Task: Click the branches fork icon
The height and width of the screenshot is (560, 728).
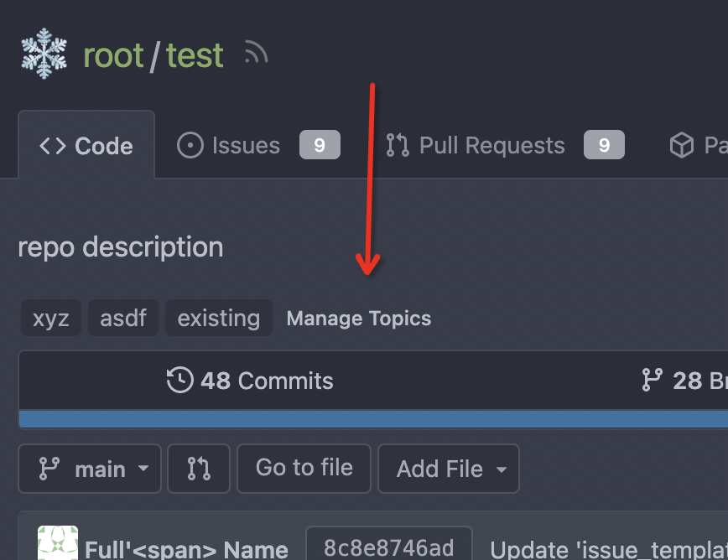Action: tap(652, 380)
